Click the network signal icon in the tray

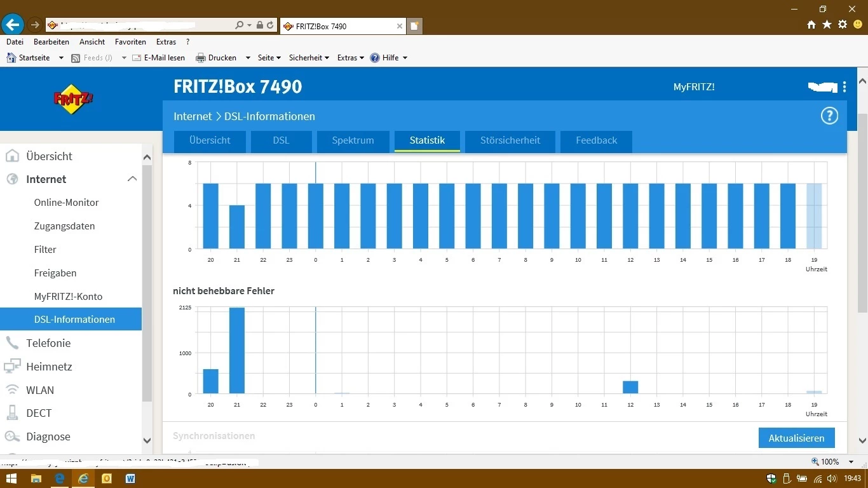tap(818, 478)
